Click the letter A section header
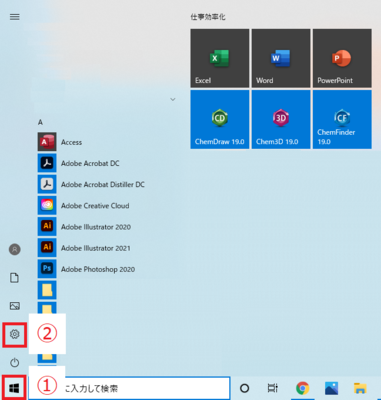Viewport: 381px width, 400px height. click(x=40, y=122)
